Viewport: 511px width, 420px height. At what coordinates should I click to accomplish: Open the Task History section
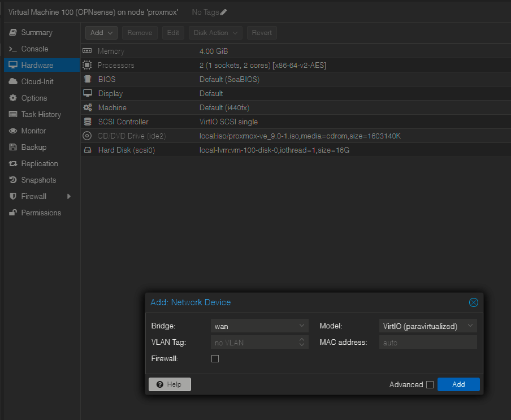coord(42,114)
